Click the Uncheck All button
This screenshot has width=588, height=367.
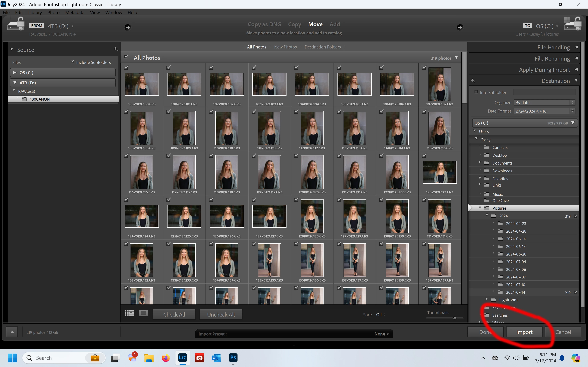(221, 315)
